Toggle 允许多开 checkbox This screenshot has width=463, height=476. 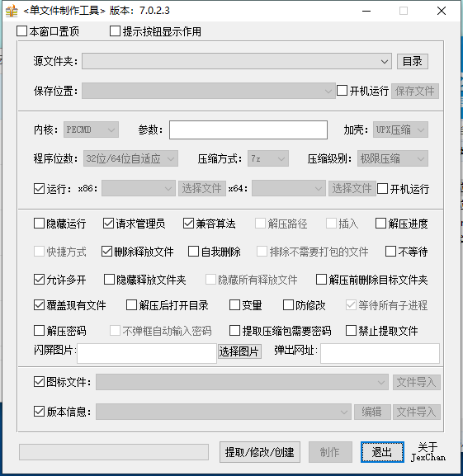click(x=39, y=280)
